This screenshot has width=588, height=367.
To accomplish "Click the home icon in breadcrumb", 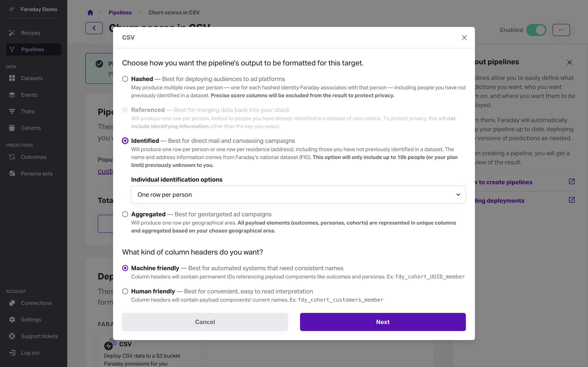I will coord(90,12).
